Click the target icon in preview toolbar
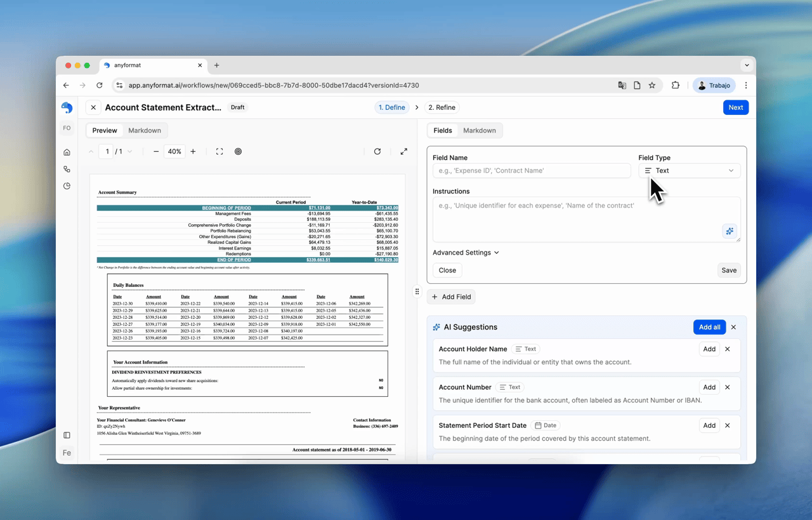The height and width of the screenshot is (520, 812). click(x=239, y=152)
